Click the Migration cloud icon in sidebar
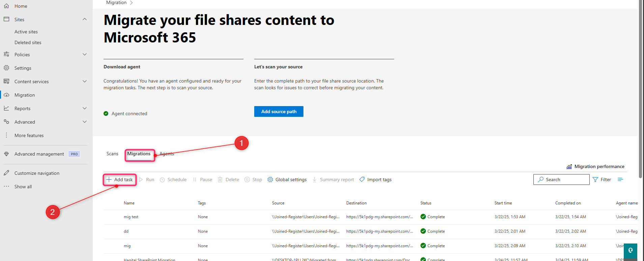Image resolution: width=644 pixels, height=261 pixels. [x=6, y=95]
